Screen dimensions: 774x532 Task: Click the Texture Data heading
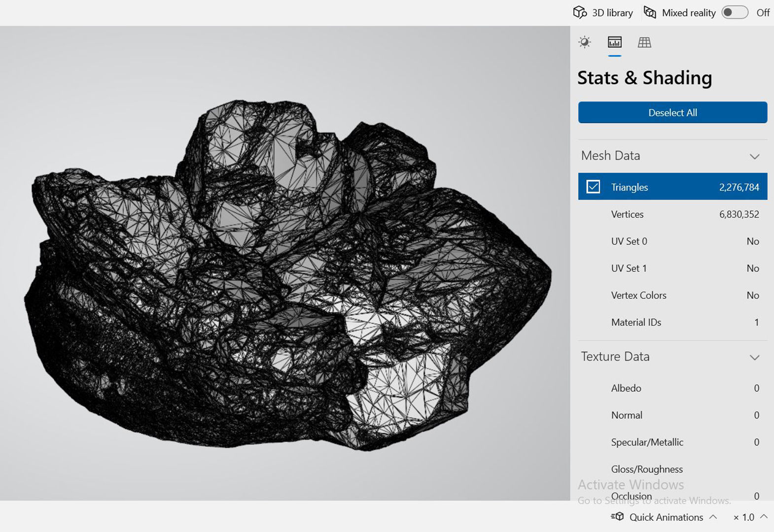coord(615,357)
